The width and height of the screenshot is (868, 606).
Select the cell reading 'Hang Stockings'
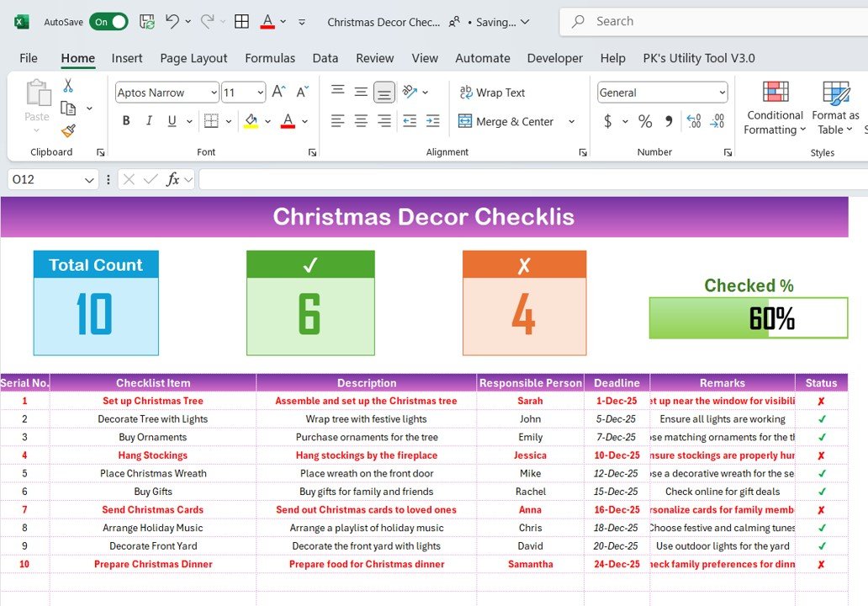point(153,455)
